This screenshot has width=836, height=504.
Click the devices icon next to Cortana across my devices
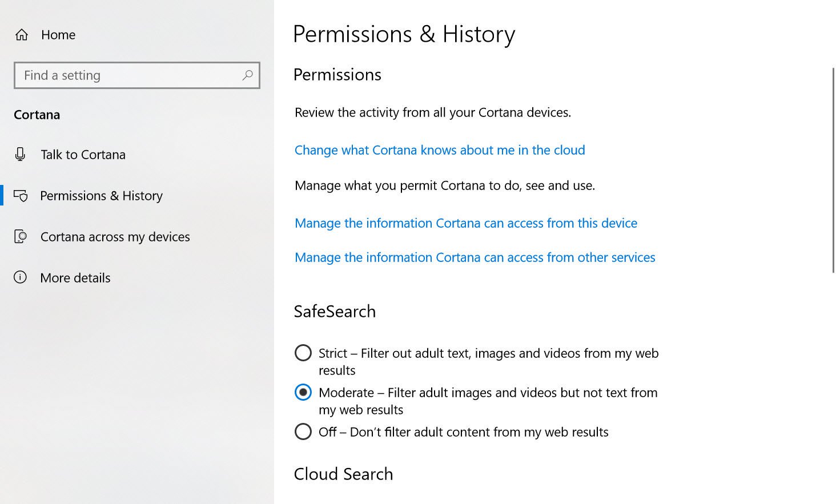point(21,236)
